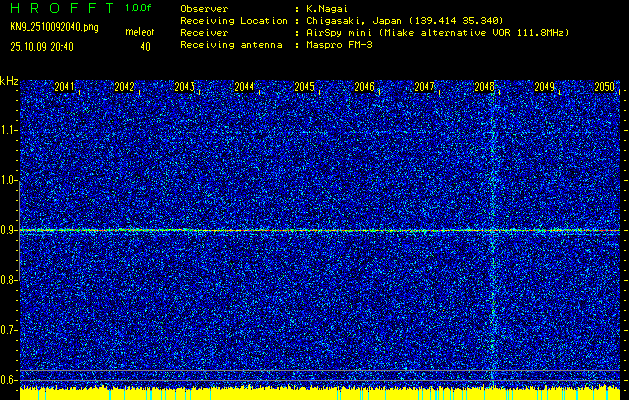This screenshot has height=400, width=629.
Task: Select the 2042 time marker
Action: coord(125,87)
